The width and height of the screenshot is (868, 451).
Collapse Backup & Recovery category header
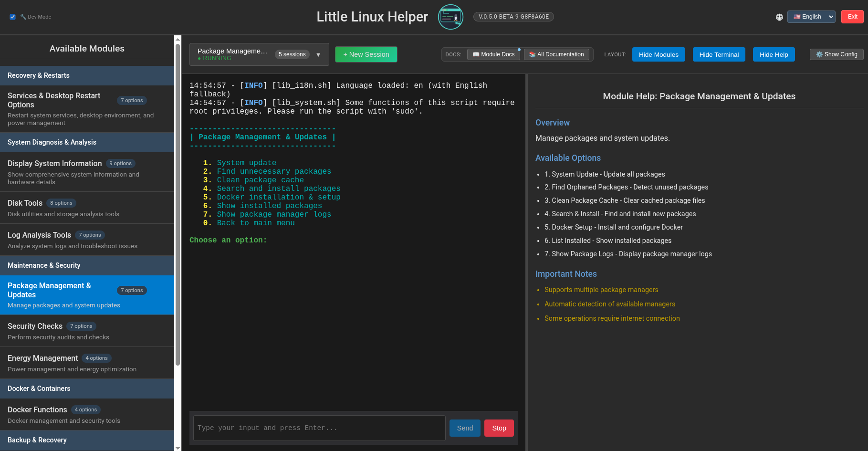tap(87, 440)
